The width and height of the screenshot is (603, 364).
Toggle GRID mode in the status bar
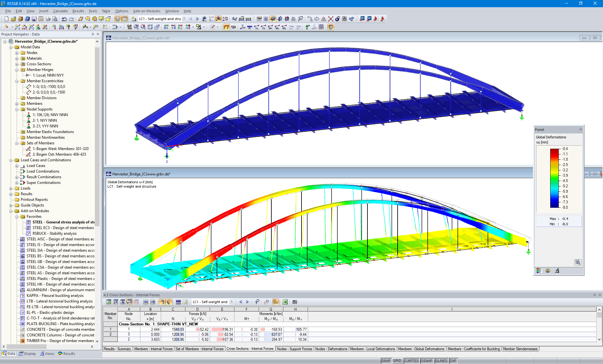pyautogui.click(x=397, y=361)
